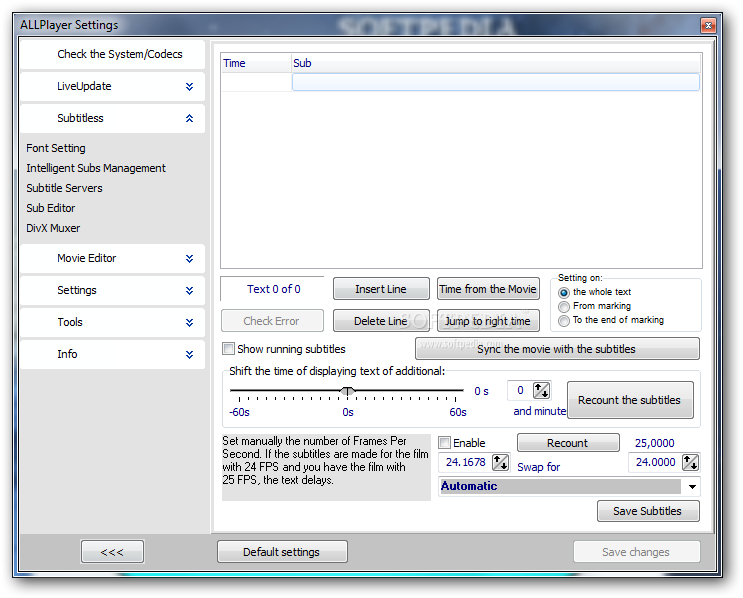Click the time shift slider thumb
Viewport: 743px width, 598px height.
click(x=347, y=391)
